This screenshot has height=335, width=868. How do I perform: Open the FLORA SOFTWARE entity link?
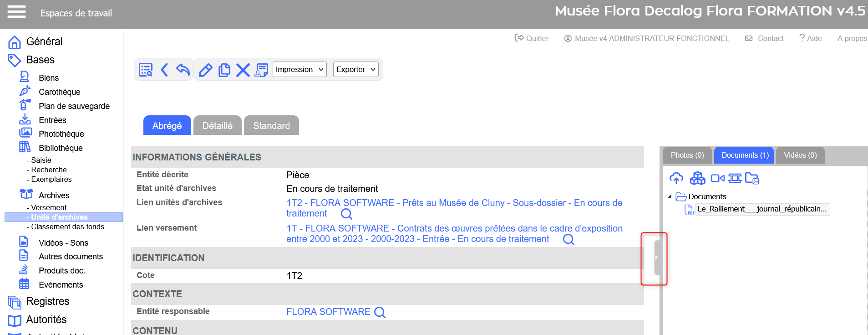tap(328, 312)
